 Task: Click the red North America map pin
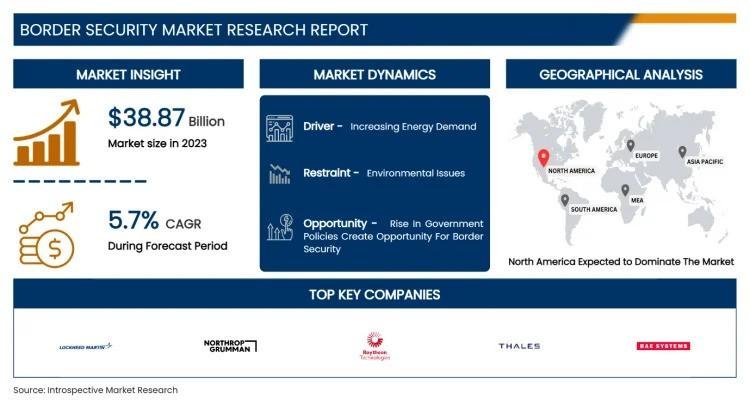coord(543,157)
